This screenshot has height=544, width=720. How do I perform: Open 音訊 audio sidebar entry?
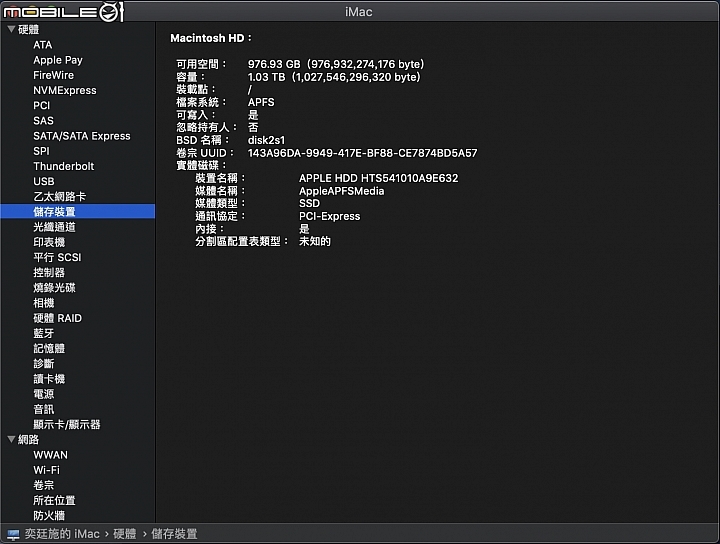(44, 409)
